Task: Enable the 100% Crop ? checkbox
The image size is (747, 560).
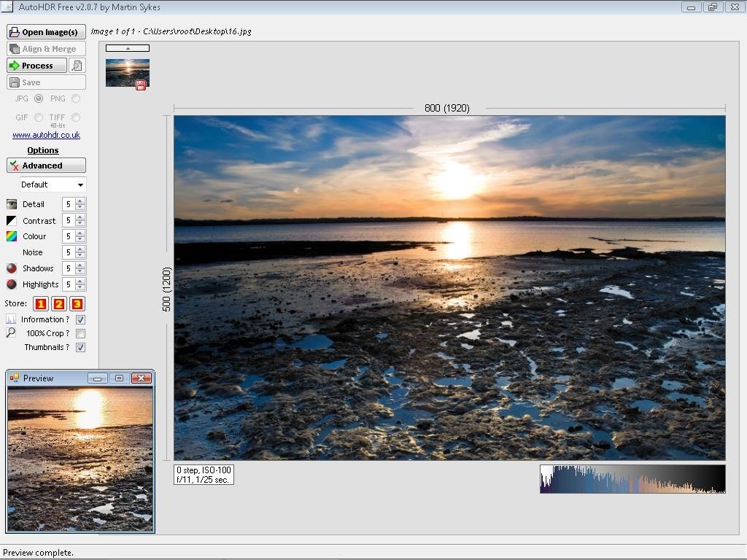Action: tap(80, 333)
